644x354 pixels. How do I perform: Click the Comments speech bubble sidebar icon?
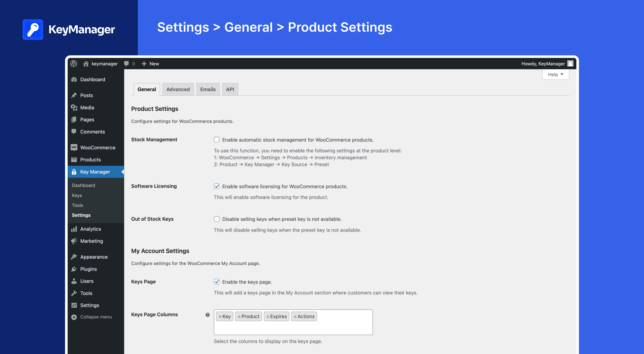(74, 132)
